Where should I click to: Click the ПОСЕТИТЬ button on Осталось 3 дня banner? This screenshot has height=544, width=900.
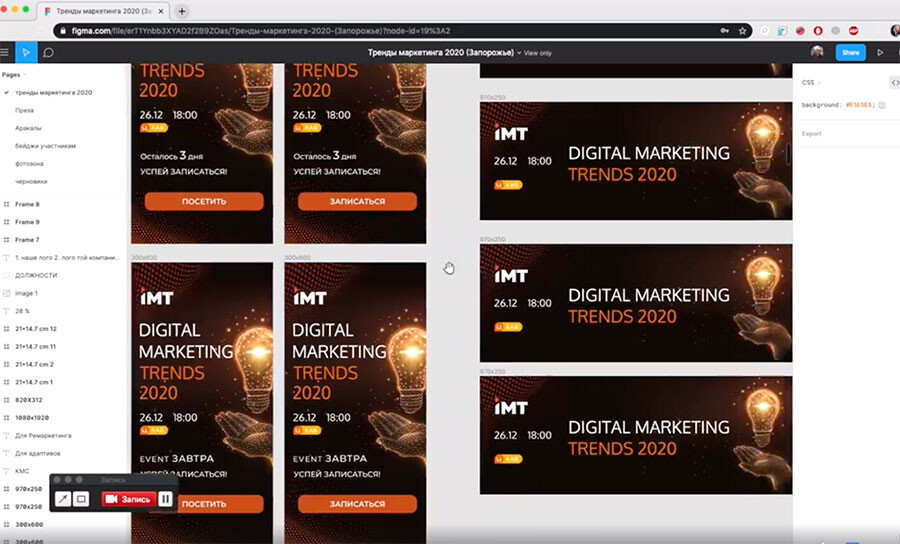click(204, 201)
